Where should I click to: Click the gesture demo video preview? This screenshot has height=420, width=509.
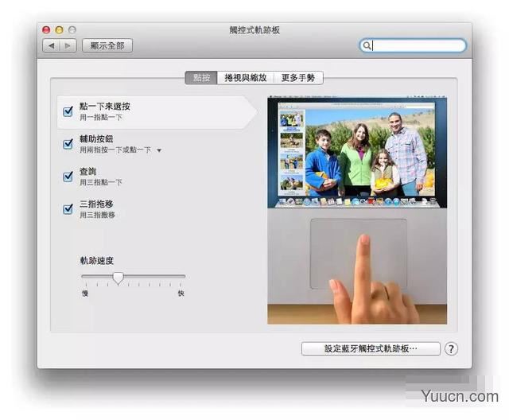[357, 210]
